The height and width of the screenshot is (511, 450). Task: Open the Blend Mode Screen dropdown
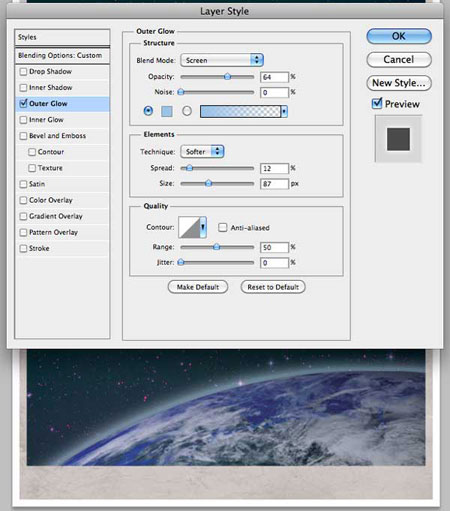pyautogui.click(x=222, y=60)
